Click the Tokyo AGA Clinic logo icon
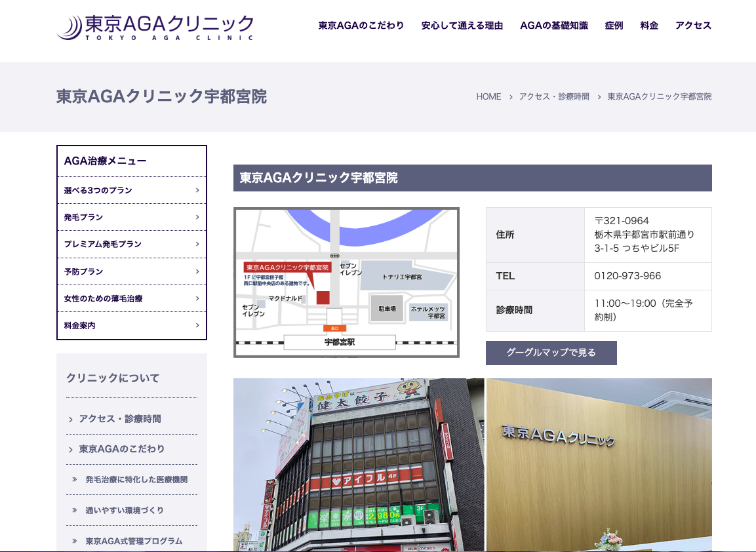The height and width of the screenshot is (552, 756). point(67,28)
